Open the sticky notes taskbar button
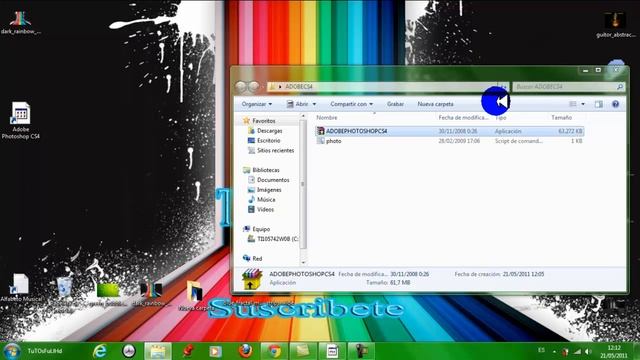The height and width of the screenshot is (360, 640). 302,351
